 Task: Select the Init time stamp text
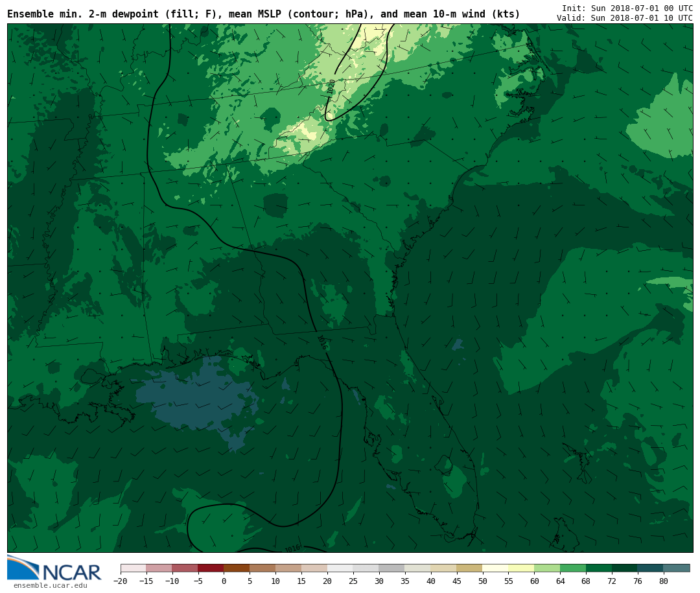pos(627,8)
